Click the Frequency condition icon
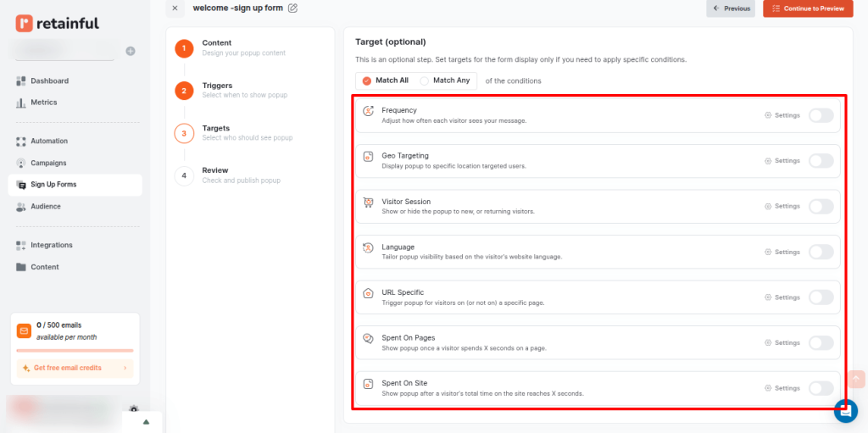The width and height of the screenshot is (868, 433). coord(368,111)
